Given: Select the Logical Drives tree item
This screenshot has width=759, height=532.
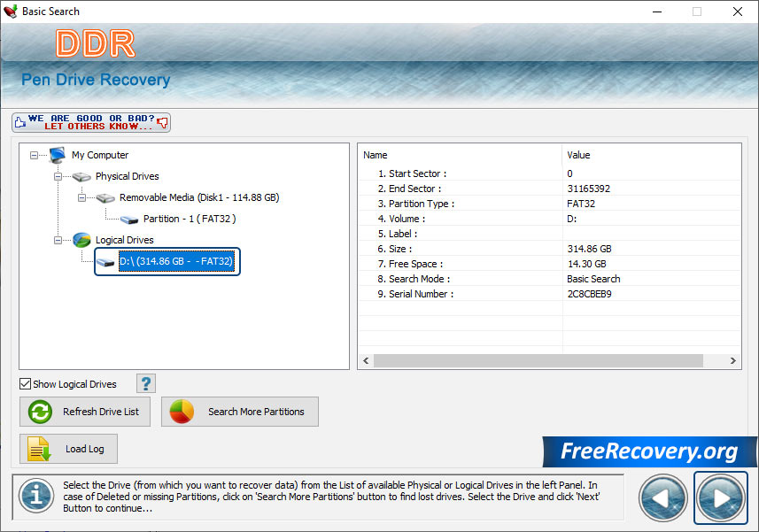Looking at the screenshot, I should pos(124,241).
